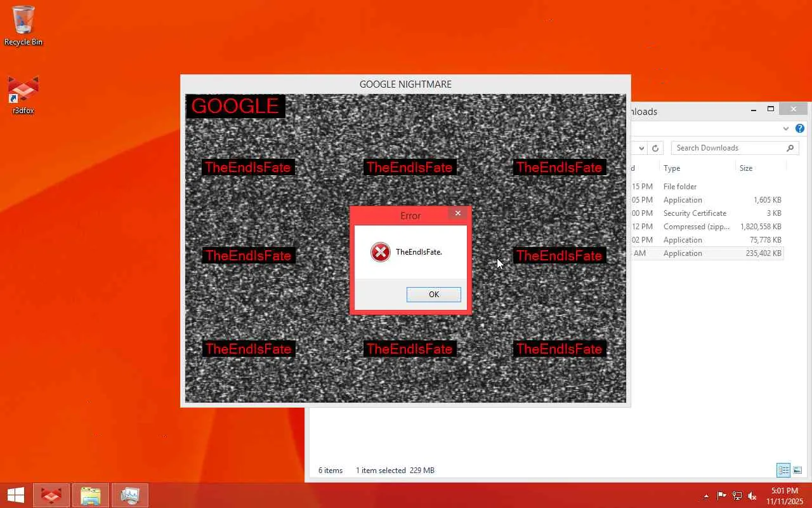Screen dimensions: 812x508
Task: Select the Application row sized 235,402 KB
Action: point(706,253)
